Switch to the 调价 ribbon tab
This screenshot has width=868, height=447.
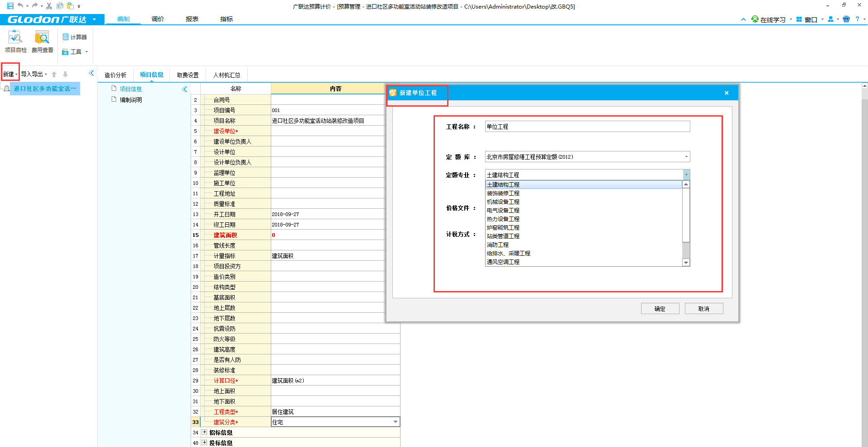157,19
